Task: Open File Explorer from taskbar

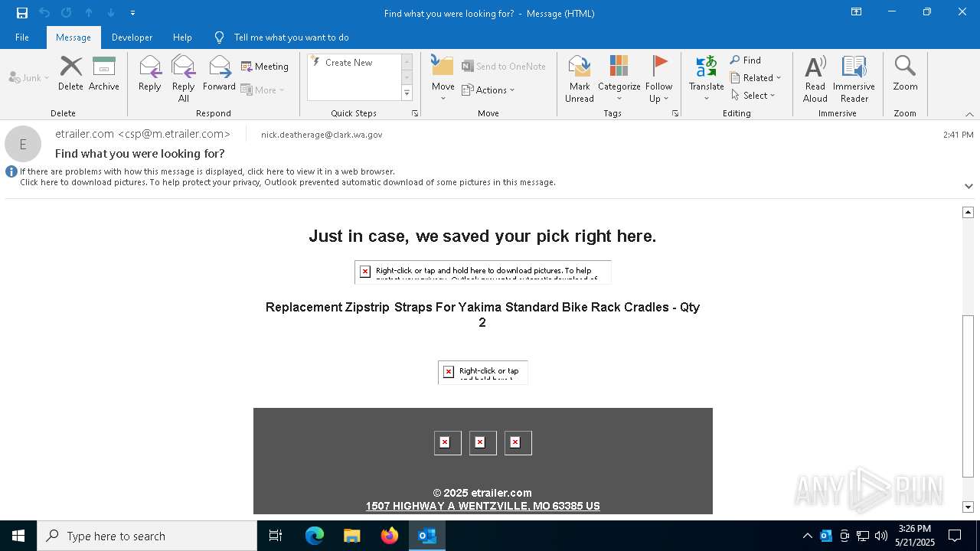Action: (351, 536)
